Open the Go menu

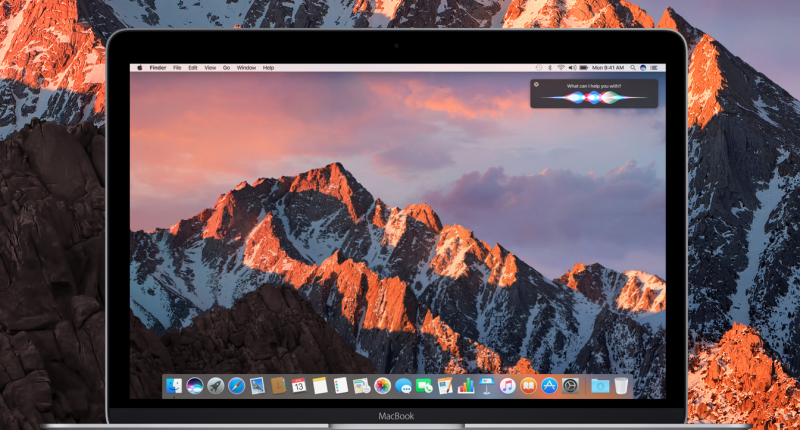[x=226, y=67]
